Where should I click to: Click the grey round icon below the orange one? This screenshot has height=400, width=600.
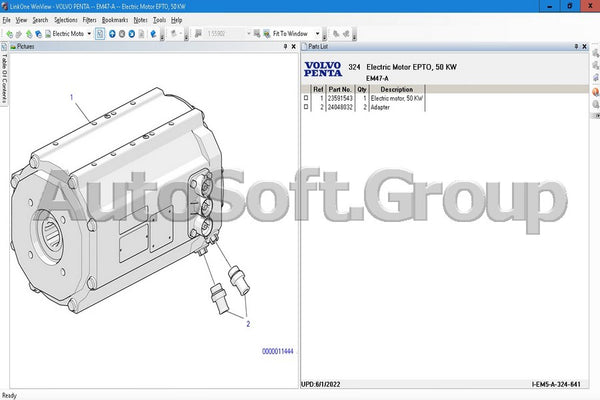tap(595, 104)
